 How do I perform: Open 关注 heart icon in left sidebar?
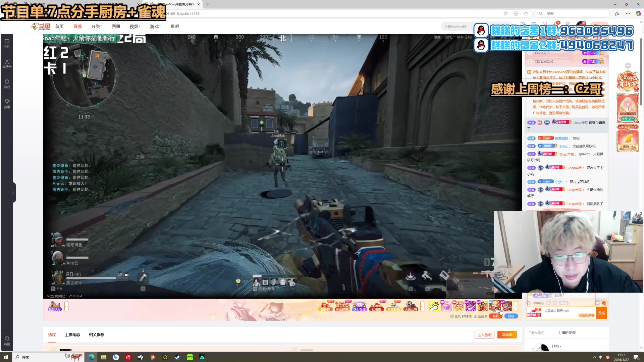click(7, 43)
